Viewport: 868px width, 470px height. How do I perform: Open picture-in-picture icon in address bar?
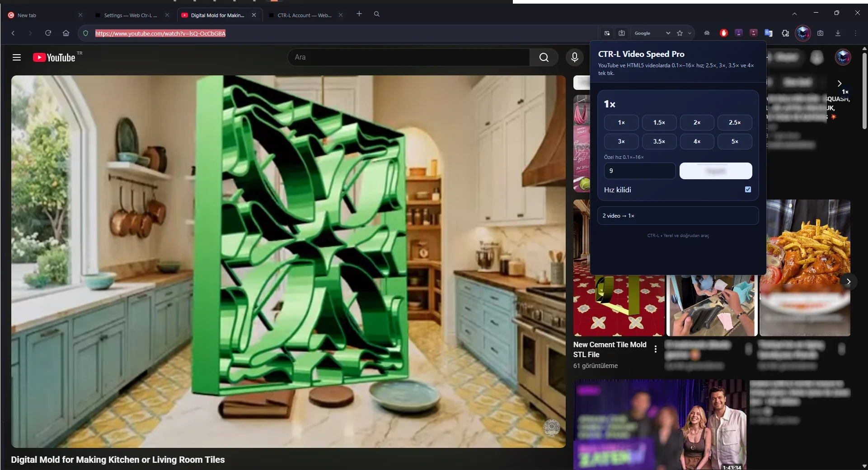click(x=607, y=33)
